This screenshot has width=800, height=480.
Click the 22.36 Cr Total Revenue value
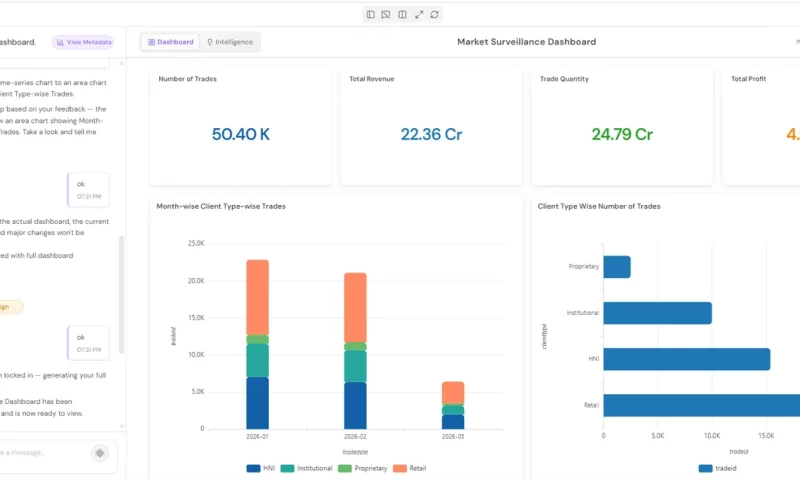coord(432,134)
